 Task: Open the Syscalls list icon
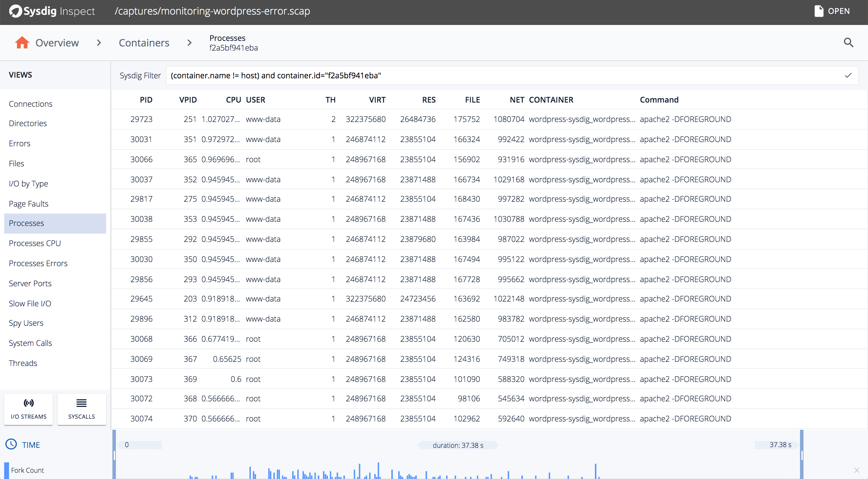coord(82,403)
